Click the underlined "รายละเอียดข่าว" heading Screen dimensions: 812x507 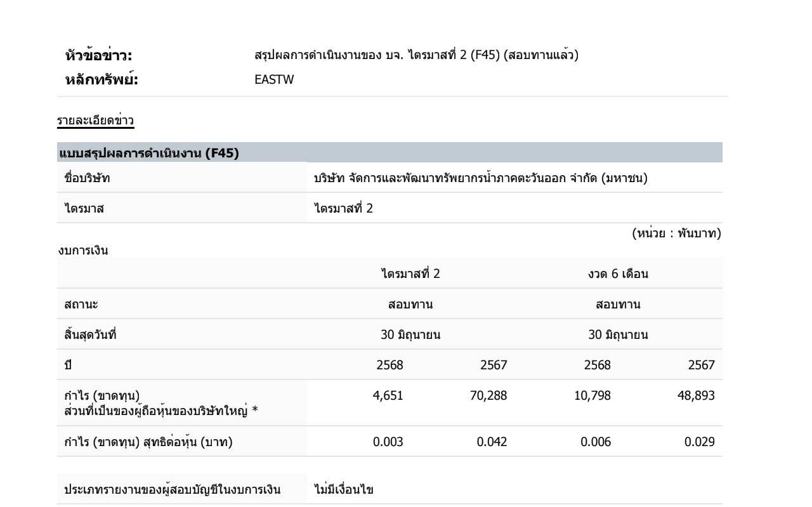(x=96, y=121)
